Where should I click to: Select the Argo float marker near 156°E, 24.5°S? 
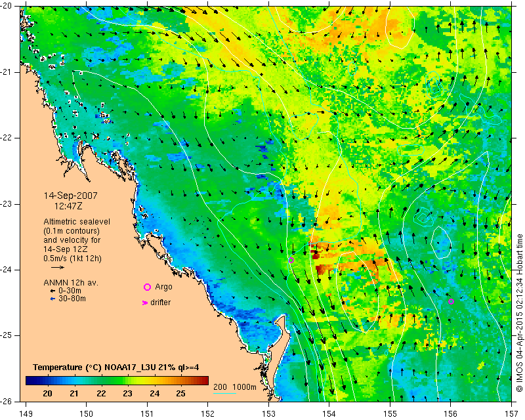(451, 301)
